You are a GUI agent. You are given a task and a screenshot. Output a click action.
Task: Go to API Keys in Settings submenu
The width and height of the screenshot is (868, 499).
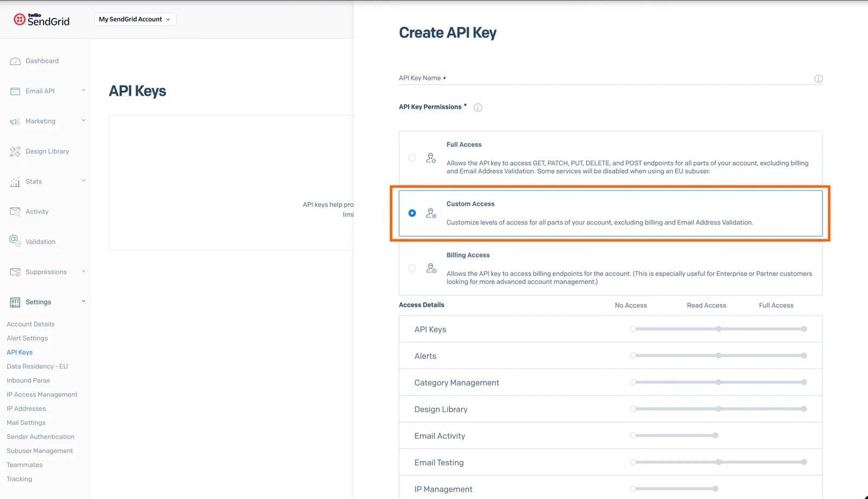[x=20, y=352]
